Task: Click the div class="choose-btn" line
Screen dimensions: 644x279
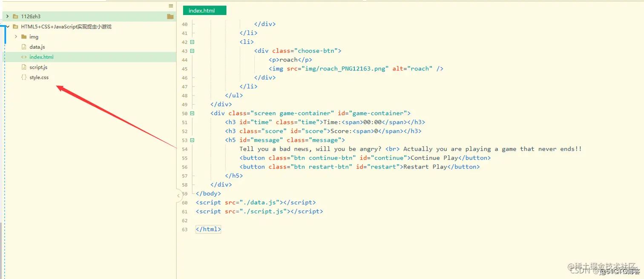Action: [298, 51]
